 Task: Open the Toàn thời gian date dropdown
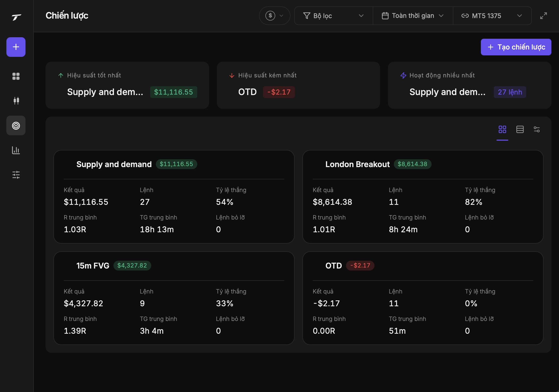point(413,16)
